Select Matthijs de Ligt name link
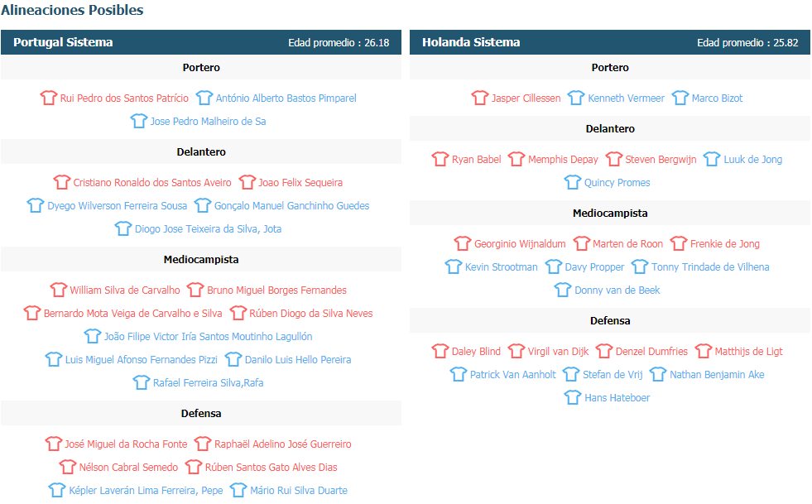 [x=748, y=352]
